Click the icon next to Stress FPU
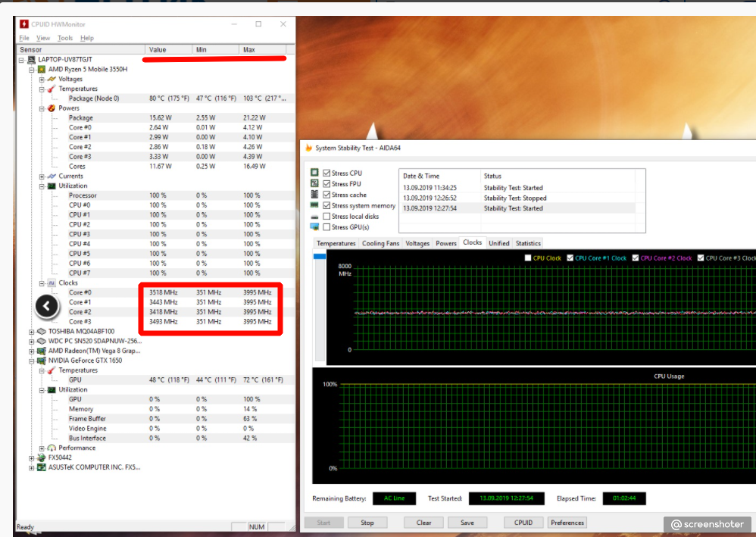The height and width of the screenshot is (537, 756). point(314,183)
